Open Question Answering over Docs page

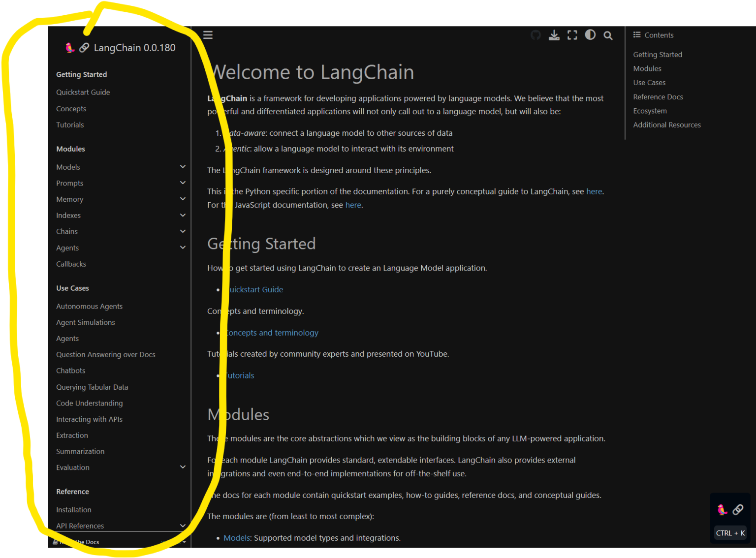coord(105,355)
